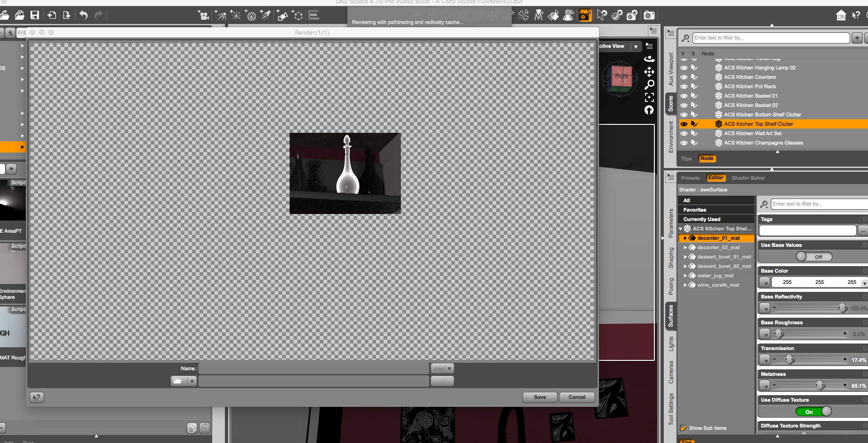Click the Import file icon
868x443 pixels.
tap(52, 15)
